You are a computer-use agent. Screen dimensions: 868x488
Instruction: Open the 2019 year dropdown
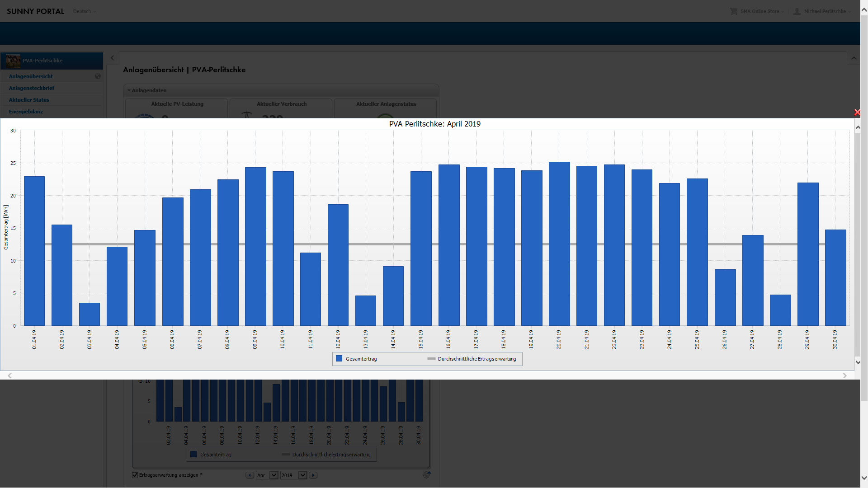pyautogui.click(x=302, y=475)
